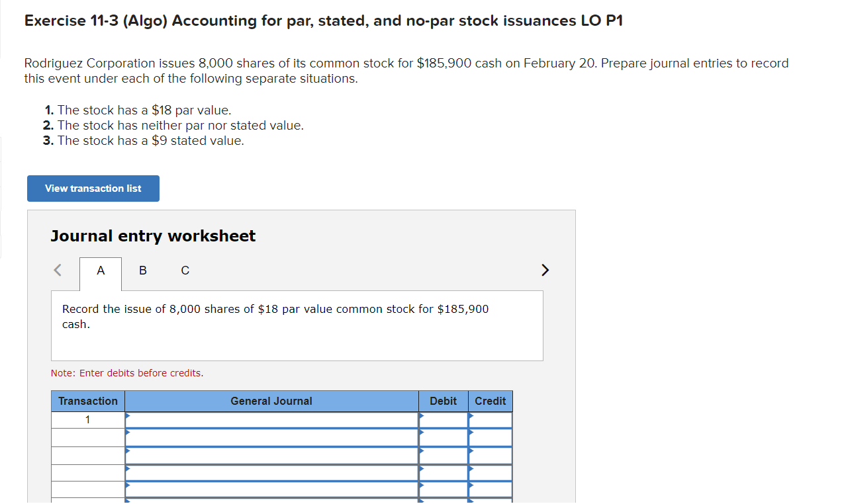Viewport: 844px width, 504px height.
Task: Click transaction number 1 cell
Action: click(x=88, y=420)
